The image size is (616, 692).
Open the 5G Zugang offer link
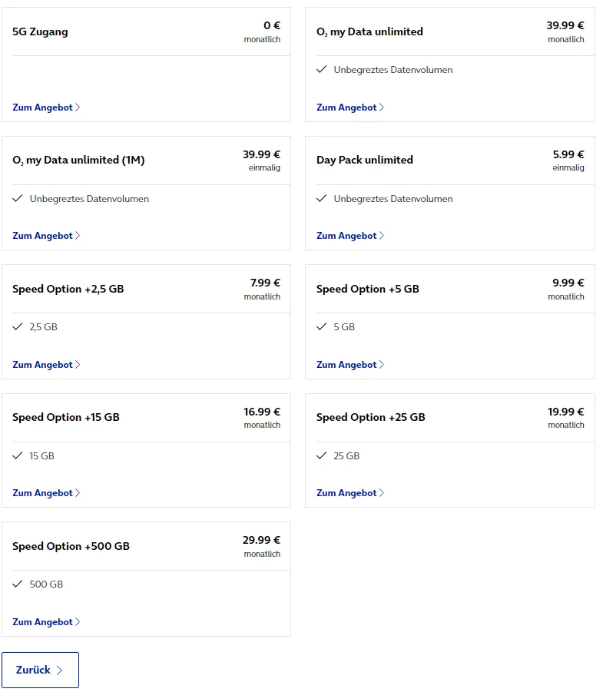(46, 108)
